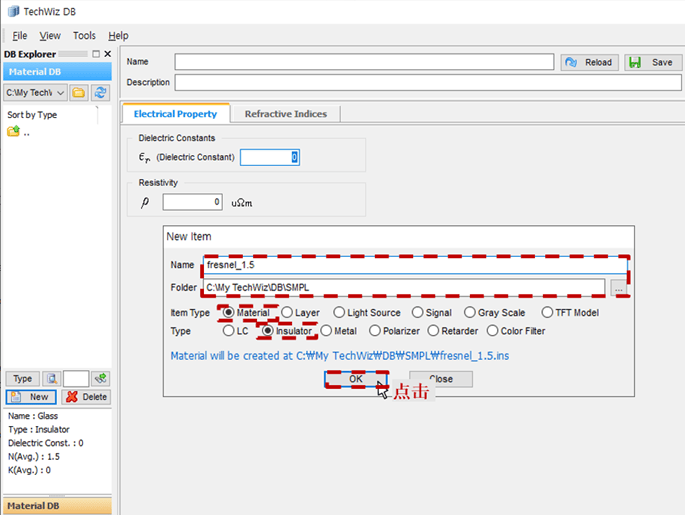685x515 pixels.
Task: Click the green arrow icon beside the filter box
Action: (x=101, y=379)
